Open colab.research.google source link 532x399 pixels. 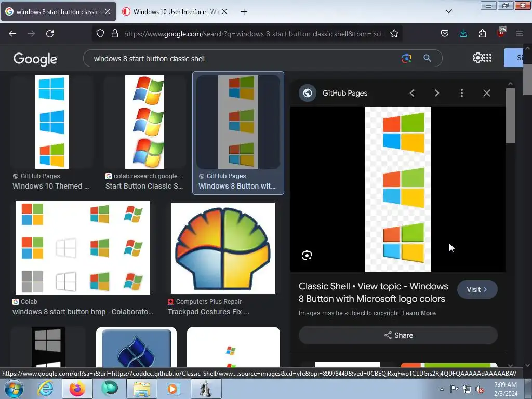144,176
